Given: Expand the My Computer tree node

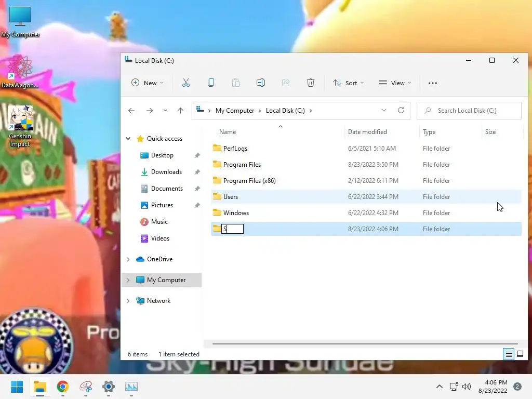Looking at the screenshot, I should [128, 280].
